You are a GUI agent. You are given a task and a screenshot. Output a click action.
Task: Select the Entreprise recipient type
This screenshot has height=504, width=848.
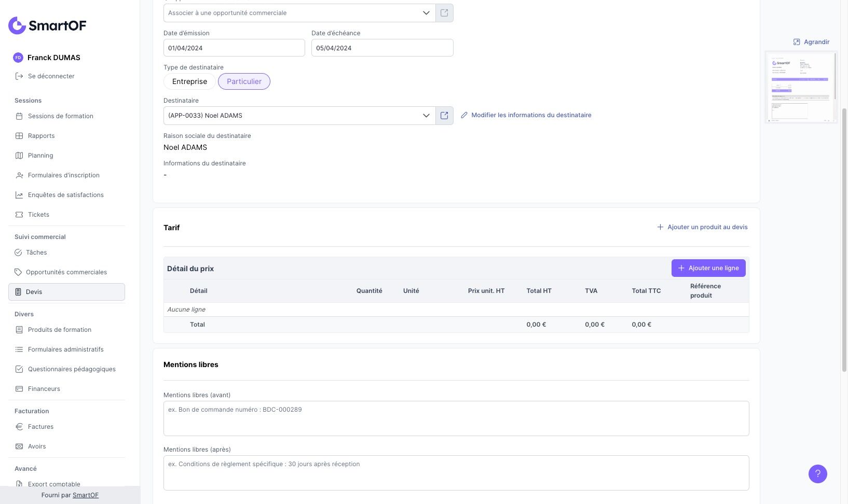[189, 81]
